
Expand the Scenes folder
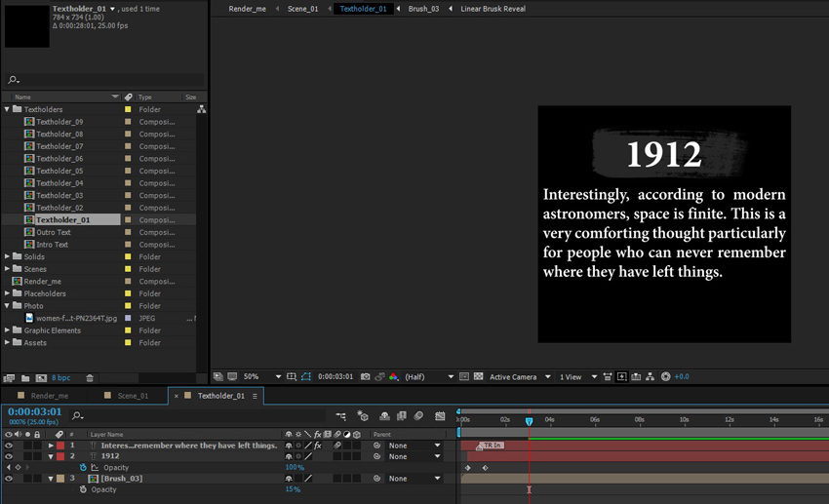(7, 269)
